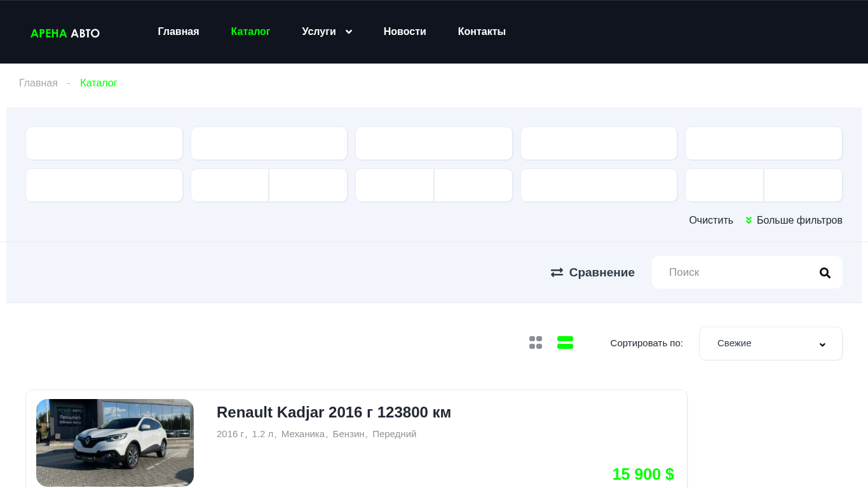The width and height of the screenshot is (868, 488).
Task: Click the 15 900 $ price
Action: [x=642, y=474]
